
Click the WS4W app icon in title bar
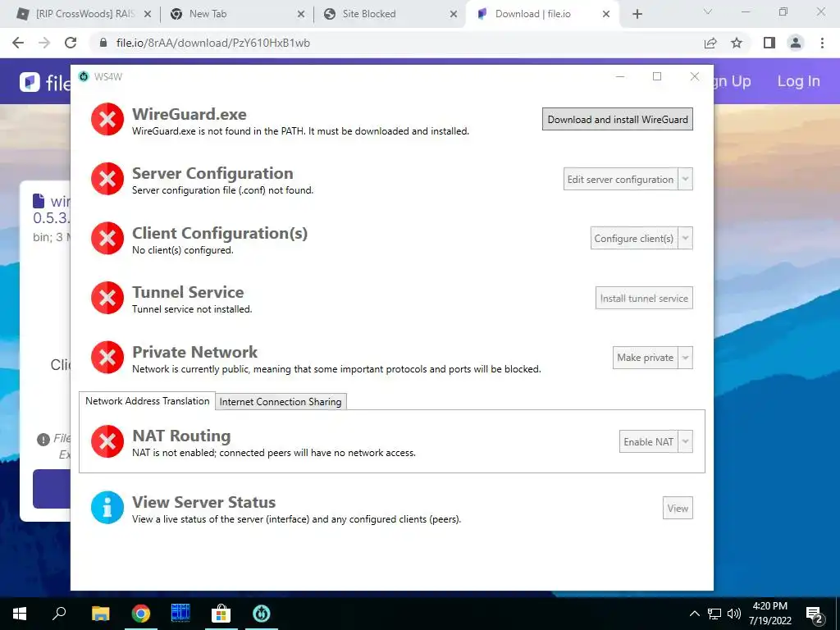[84, 76]
